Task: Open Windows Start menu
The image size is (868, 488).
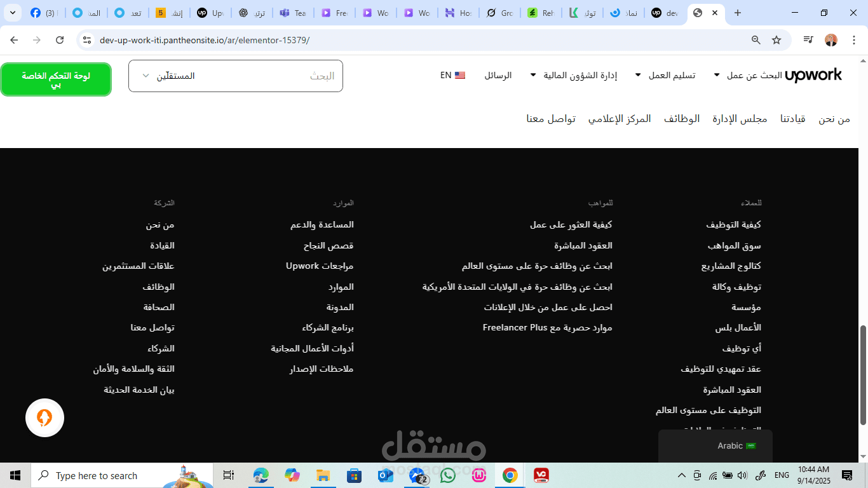Action: coord(15,475)
